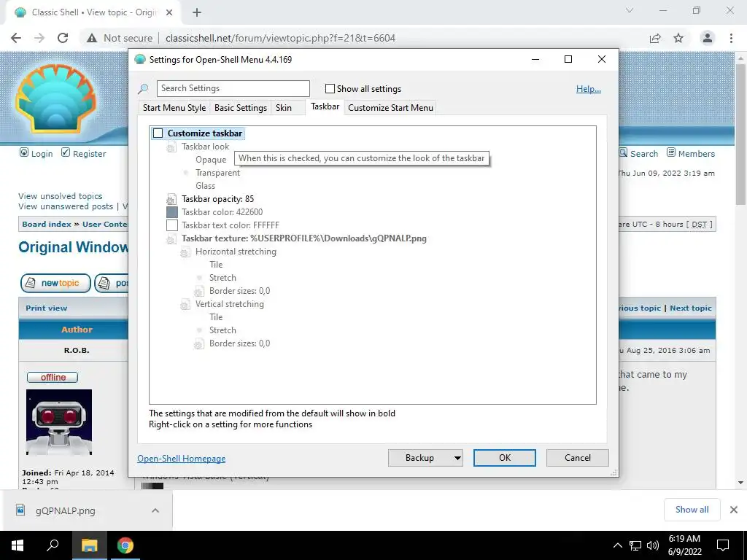This screenshot has width=747, height=560.
Task: Click Show all downloads button
Action: click(x=692, y=510)
